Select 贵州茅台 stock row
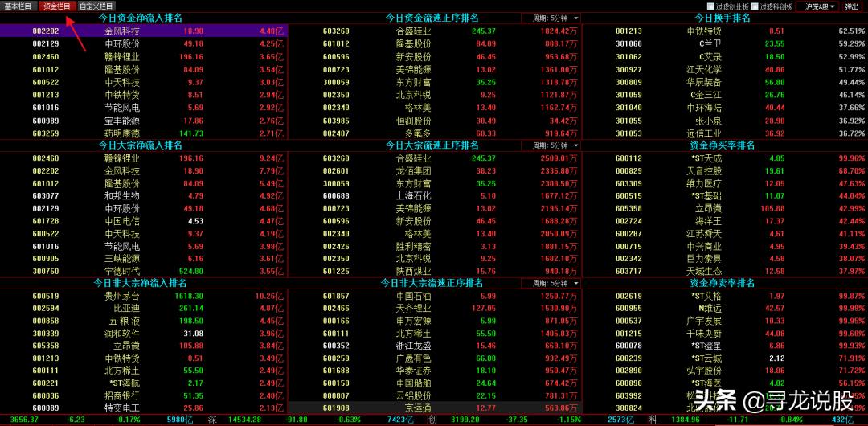 pyautogui.click(x=144, y=296)
